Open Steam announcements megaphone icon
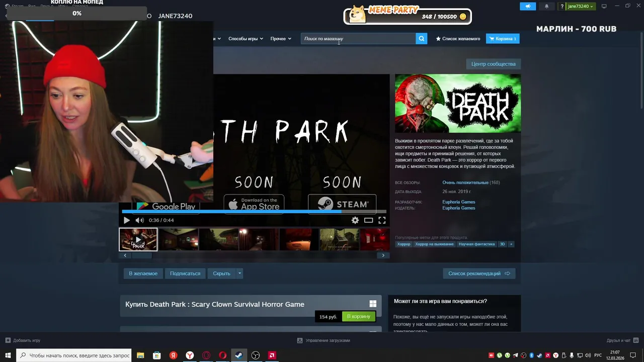This screenshot has width=644, height=362. [528, 6]
